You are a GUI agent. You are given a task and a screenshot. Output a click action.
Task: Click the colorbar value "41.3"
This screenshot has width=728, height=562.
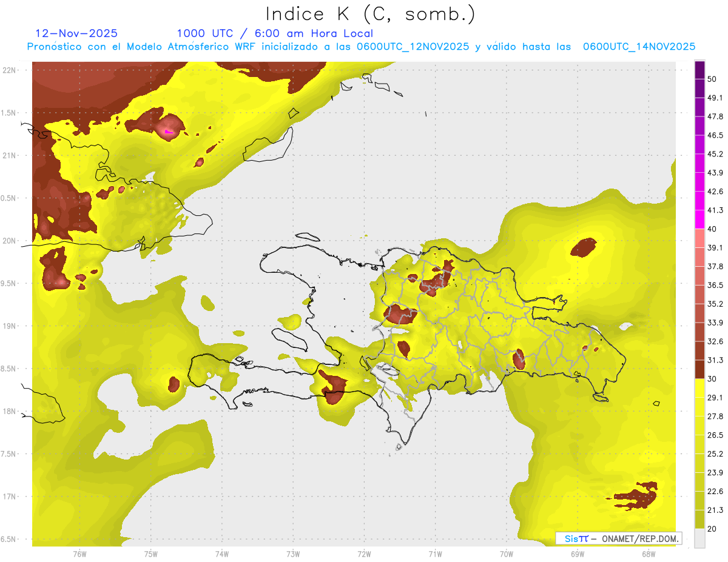715,210
